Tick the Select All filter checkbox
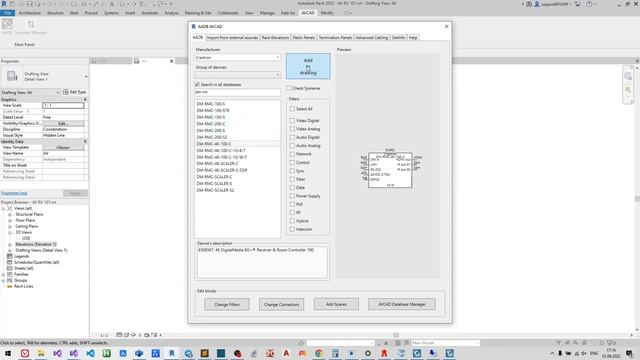This screenshot has height=360, width=640. click(292, 109)
